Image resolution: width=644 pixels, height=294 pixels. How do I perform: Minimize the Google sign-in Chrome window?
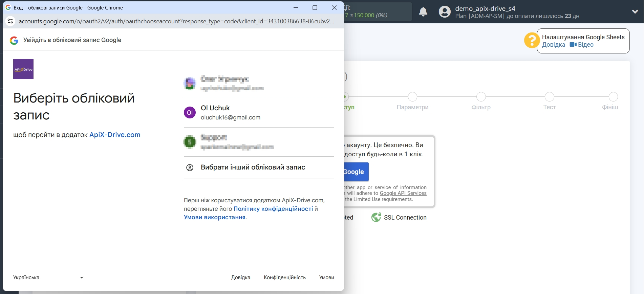(296, 7)
